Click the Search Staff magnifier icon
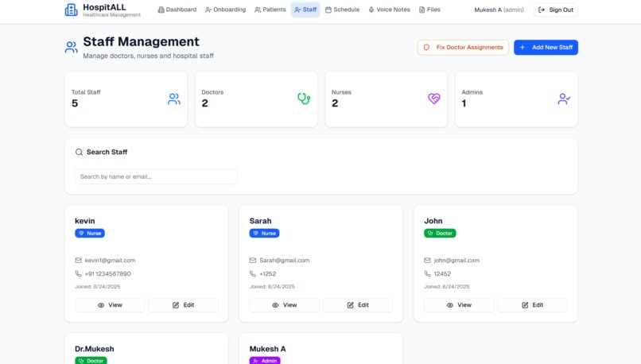 pyautogui.click(x=79, y=152)
